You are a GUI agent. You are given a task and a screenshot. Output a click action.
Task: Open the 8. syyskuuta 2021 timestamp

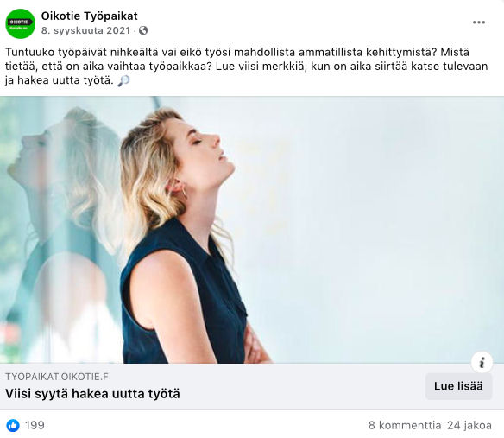pos(85,30)
